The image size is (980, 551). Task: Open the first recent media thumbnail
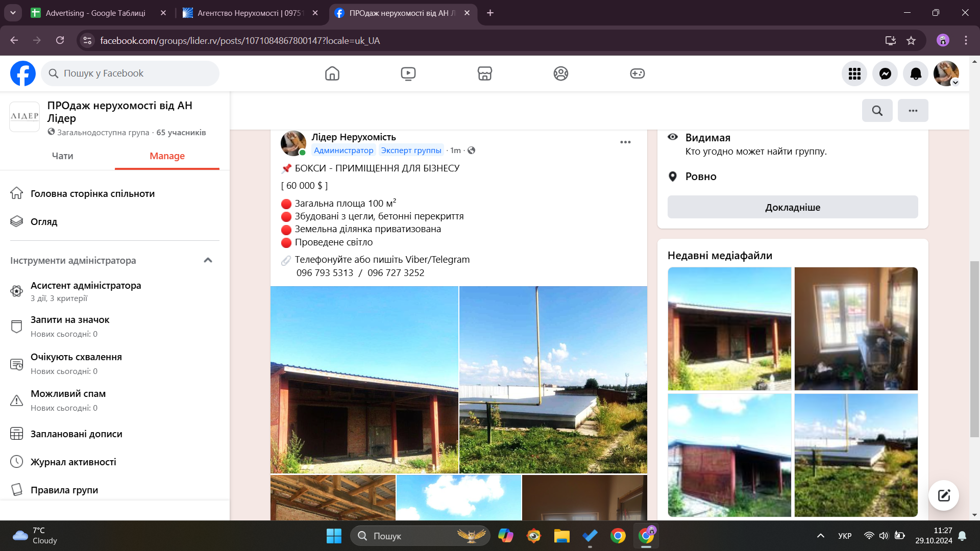coord(729,329)
